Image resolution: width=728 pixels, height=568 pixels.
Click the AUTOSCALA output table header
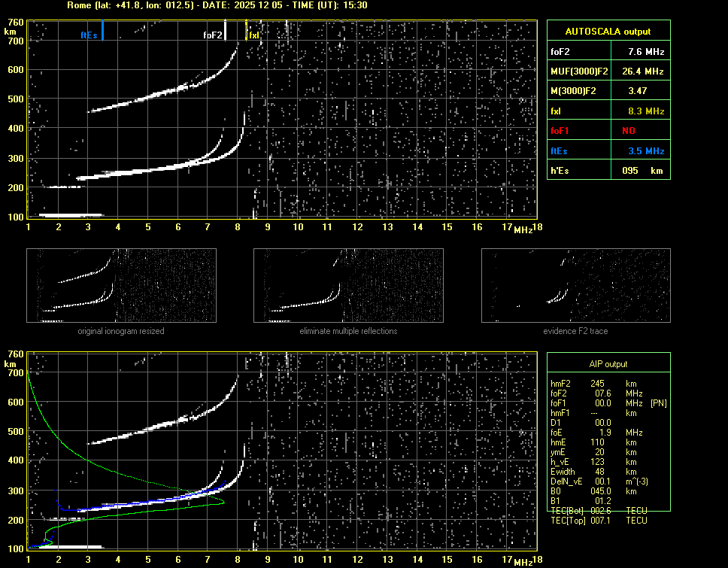click(607, 32)
